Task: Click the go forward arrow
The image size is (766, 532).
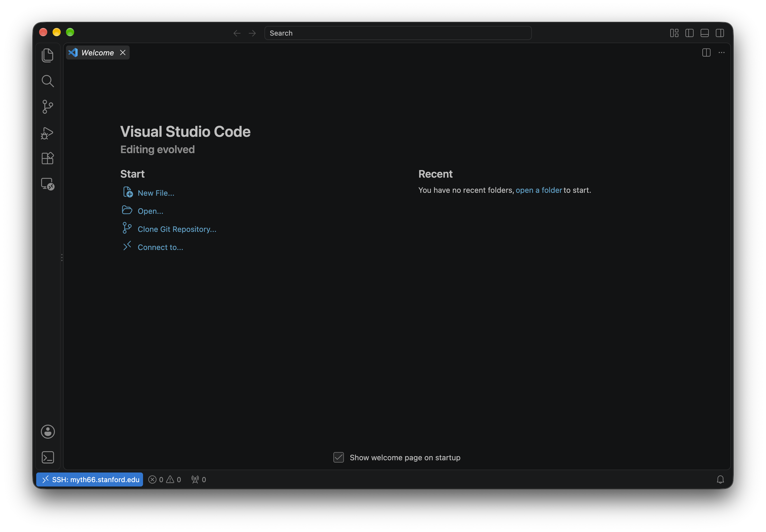Action: click(252, 33)
